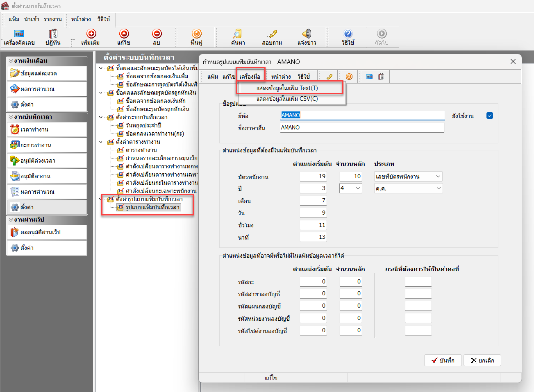Click the เพิ่มเติม add icon

[x=91, y=34]
